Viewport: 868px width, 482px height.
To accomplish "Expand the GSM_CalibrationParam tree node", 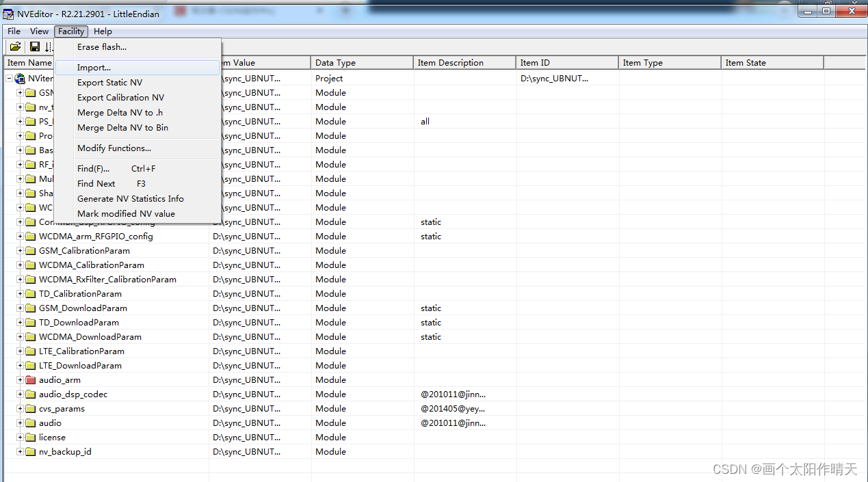I will click(x=20, y=251).
